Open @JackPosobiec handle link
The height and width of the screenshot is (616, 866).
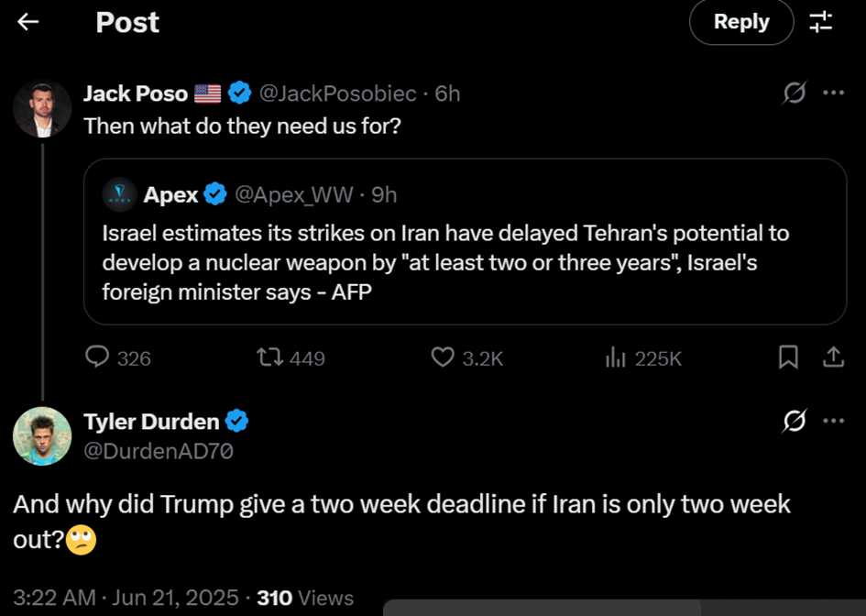pyautogui.click(x=337, y=93)
